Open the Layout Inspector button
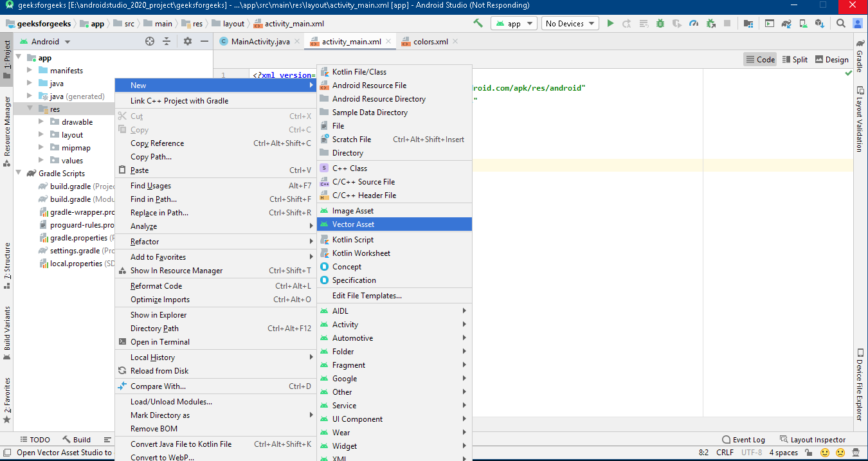868x461 pixels. 813,440
